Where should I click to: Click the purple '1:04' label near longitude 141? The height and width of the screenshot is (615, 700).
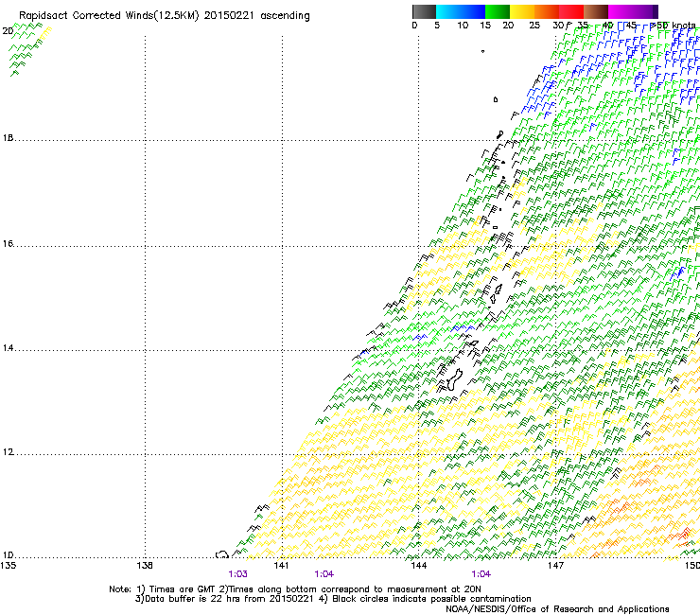(324, 574)
